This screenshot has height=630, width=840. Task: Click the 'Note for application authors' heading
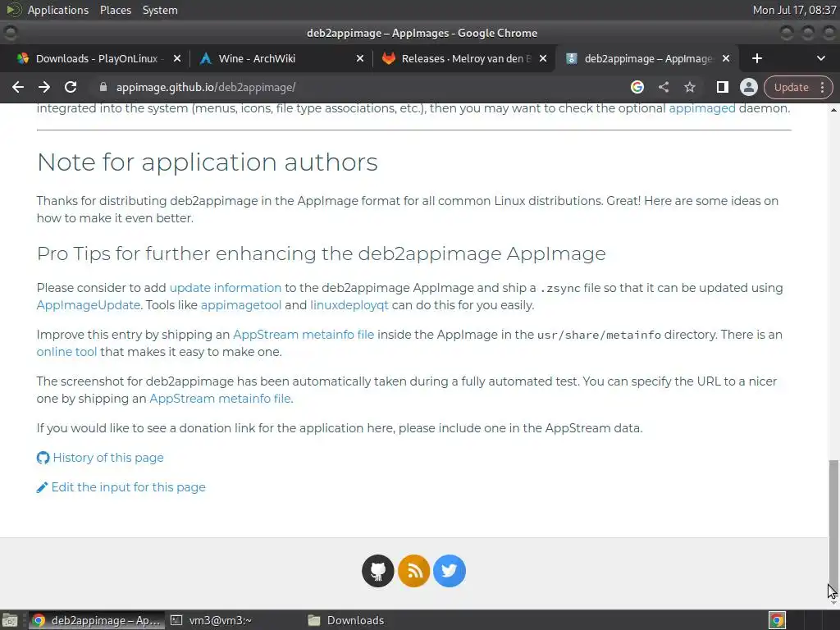point(208,162)
